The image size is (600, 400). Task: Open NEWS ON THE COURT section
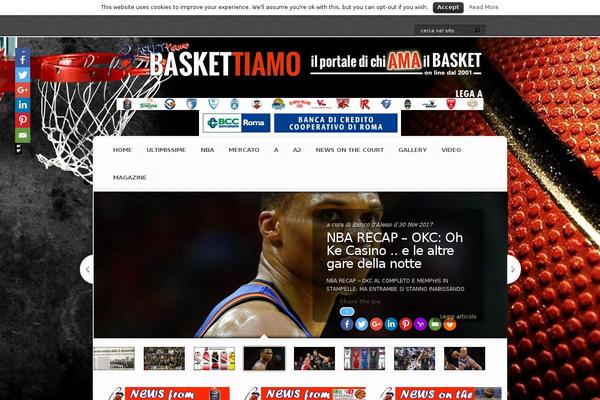(x=349, y=150)
